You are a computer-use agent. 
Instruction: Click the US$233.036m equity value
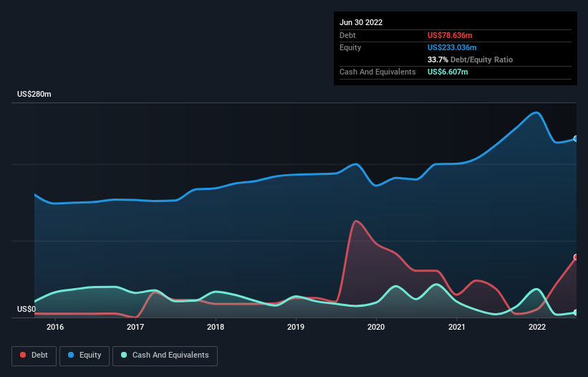point(452,47)
